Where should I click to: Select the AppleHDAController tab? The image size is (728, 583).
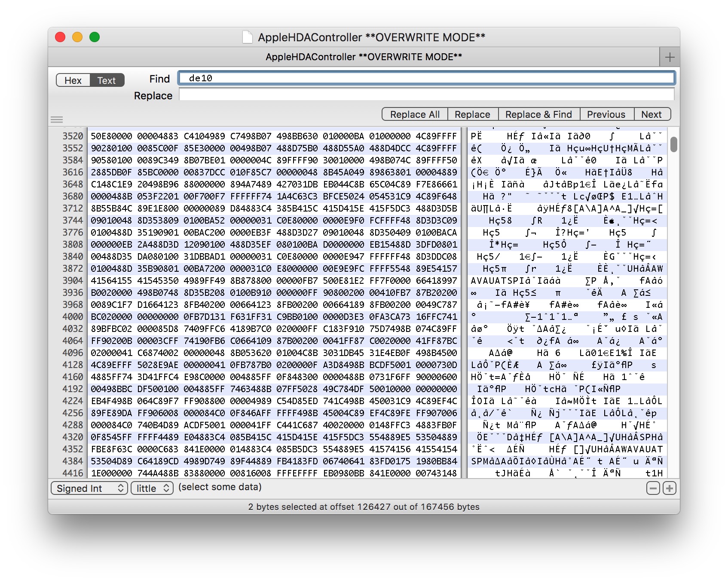click(x=353, y=57)
